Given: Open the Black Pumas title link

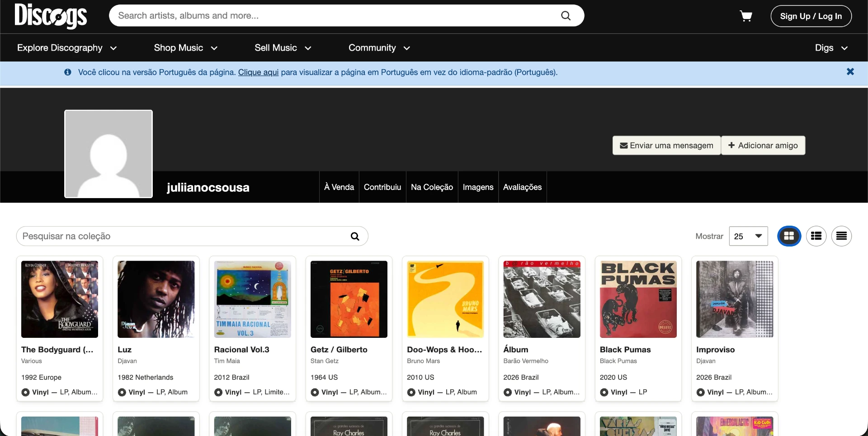Looking at the screenshot, I should coord(625,350).
